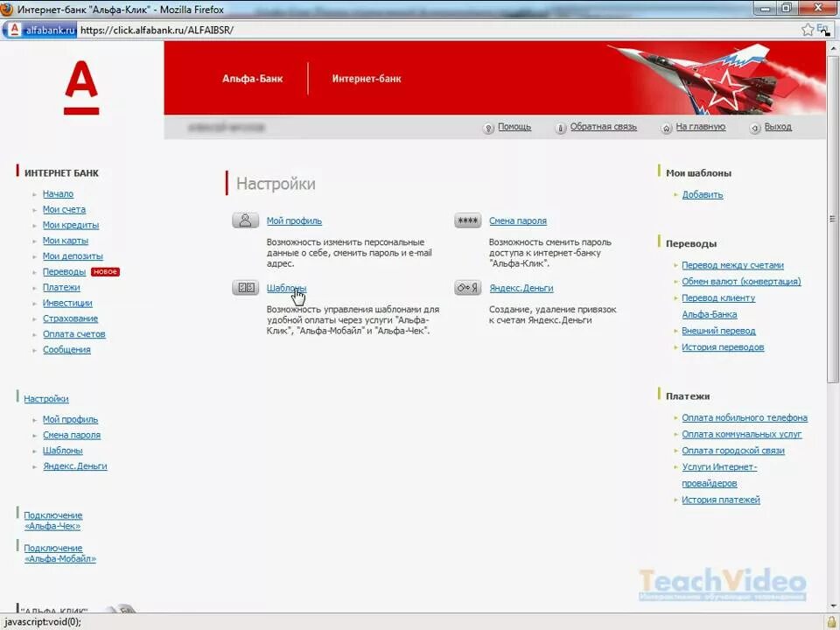Click the Настройки heading link in left sidebar

pos(46,399)
